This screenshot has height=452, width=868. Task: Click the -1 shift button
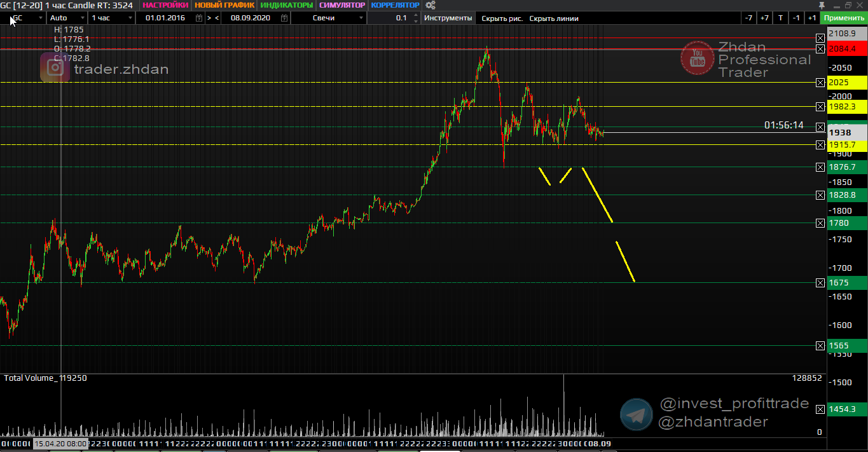coord(796,18)
